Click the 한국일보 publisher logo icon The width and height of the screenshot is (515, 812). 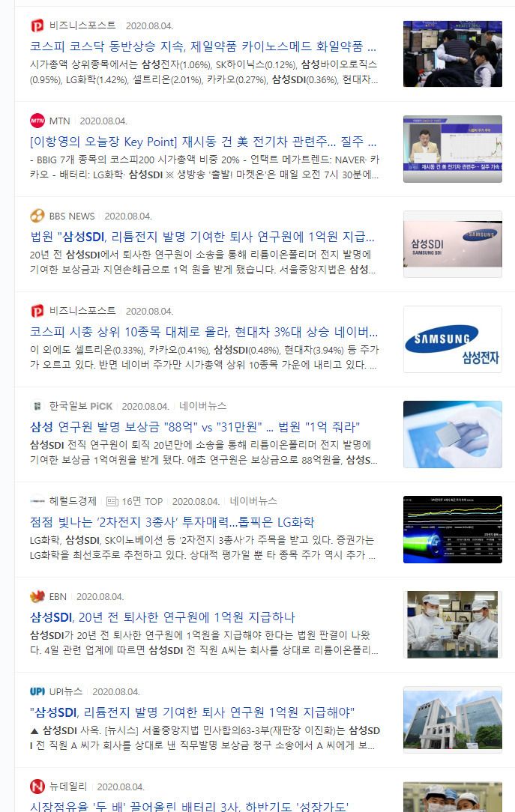(37, 406)
